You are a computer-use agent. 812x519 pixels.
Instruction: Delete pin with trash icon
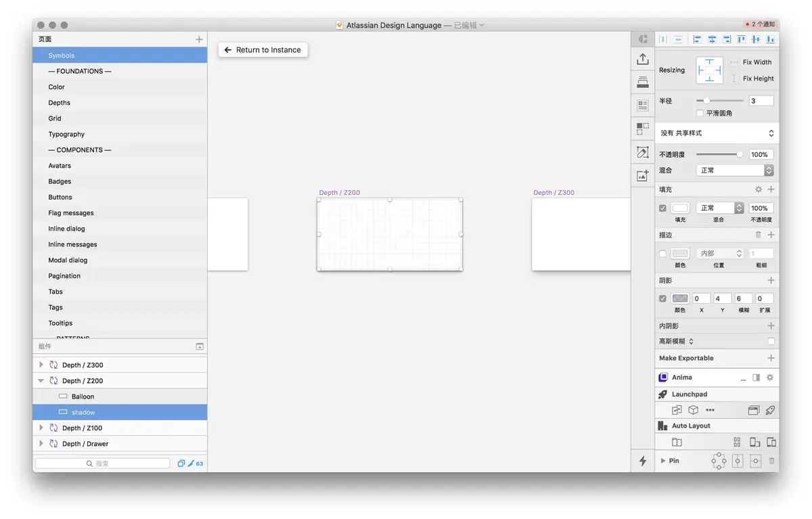pos(771,461)
